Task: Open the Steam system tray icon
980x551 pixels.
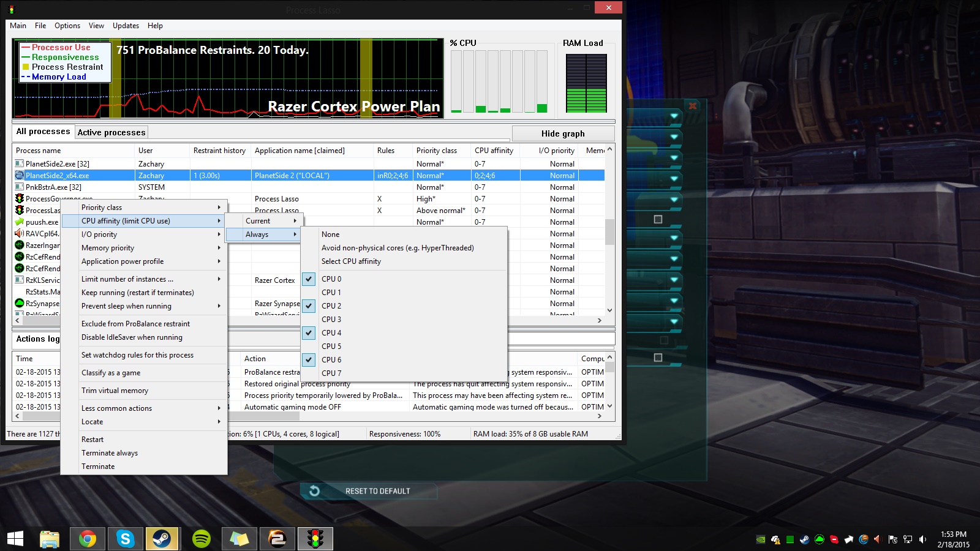Action: [x=805, y=539]
